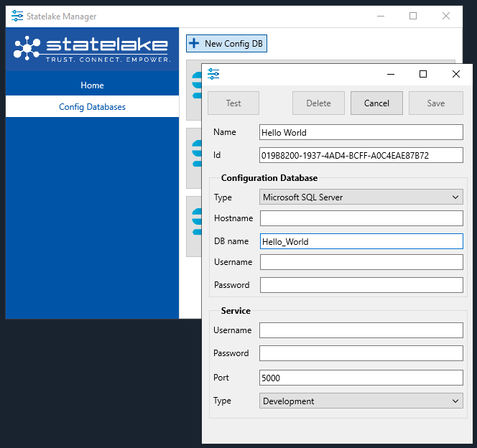The height and width of the screenshot is (448, 477).
Task: Click the Port field showing 5000
Action: click(361, 378)
